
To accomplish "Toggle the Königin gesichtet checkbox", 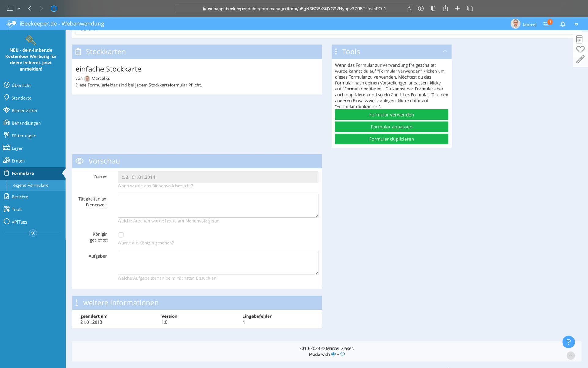I will (121, 235).
